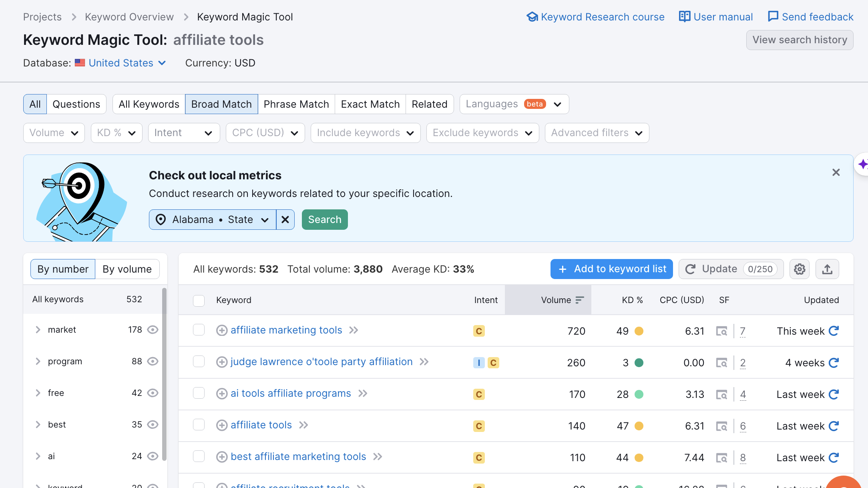
Task: Refresh the judge lawrence o'toole row
Action: [834, 363]
